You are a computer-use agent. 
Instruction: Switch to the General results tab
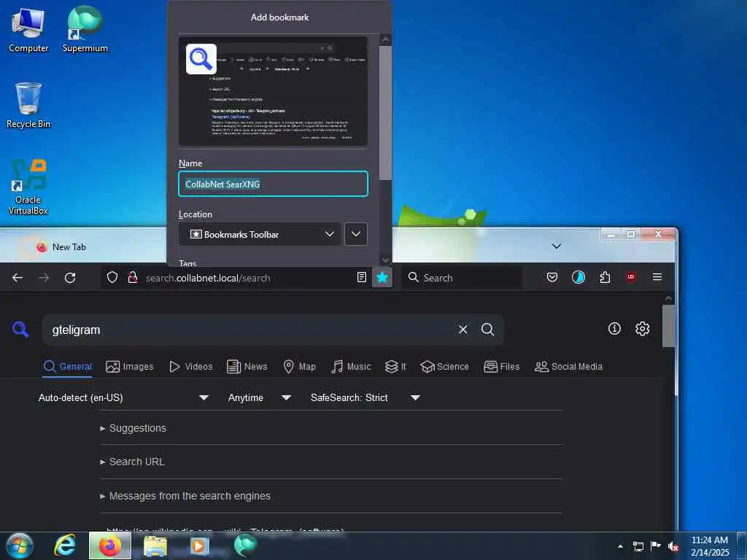point(67,367)
